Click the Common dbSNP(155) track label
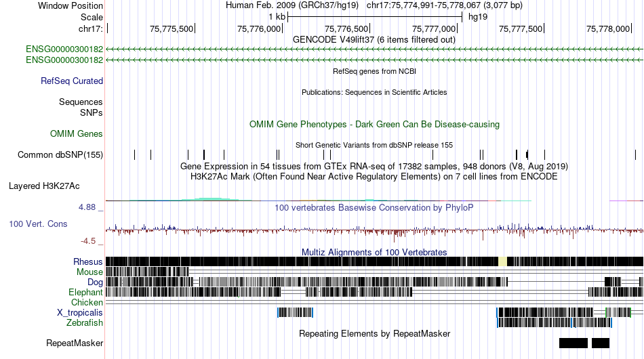Screen dimensions: 644x359 pyautogui.click(x=60, y=154)
